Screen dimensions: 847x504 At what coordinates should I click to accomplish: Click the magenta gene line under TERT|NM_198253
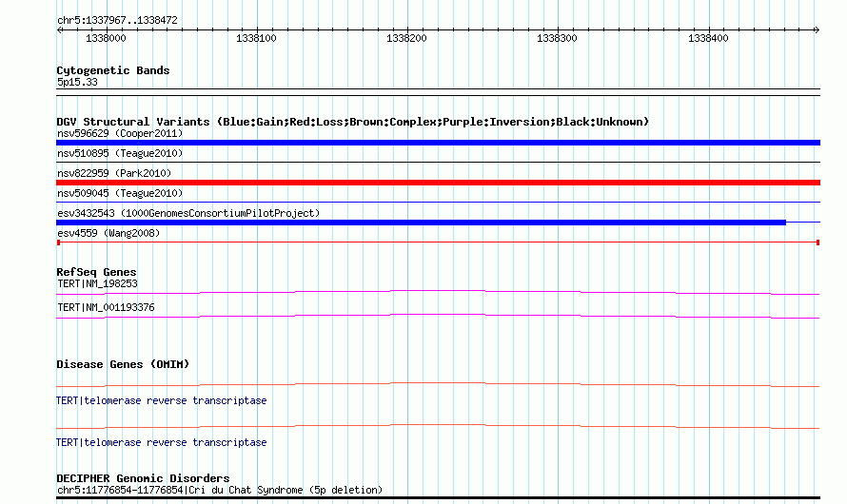click(x=438, y=293)
